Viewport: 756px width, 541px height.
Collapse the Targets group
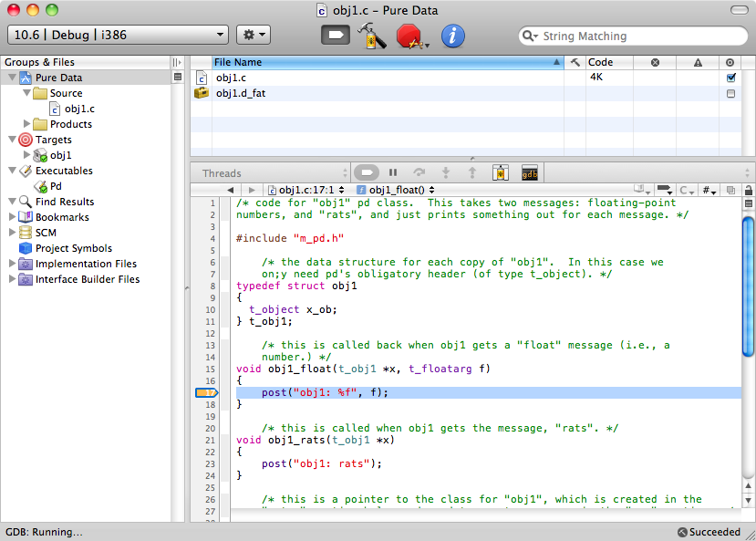(13, 140)
